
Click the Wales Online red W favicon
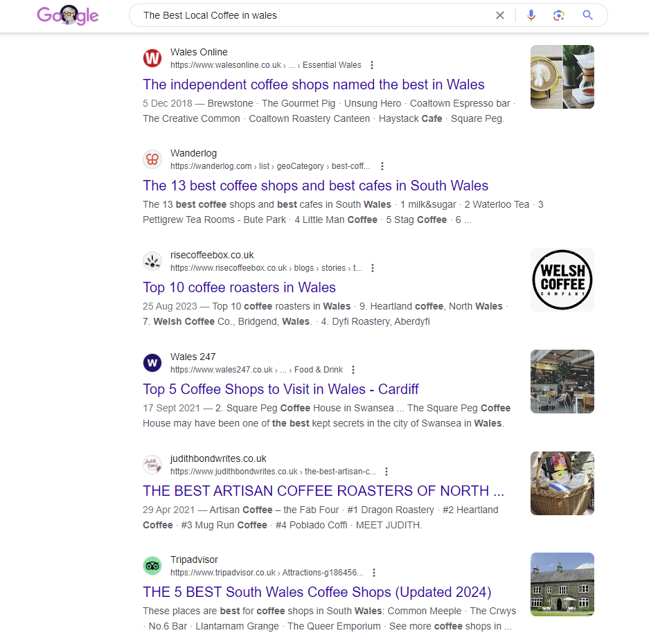(152, 58)
